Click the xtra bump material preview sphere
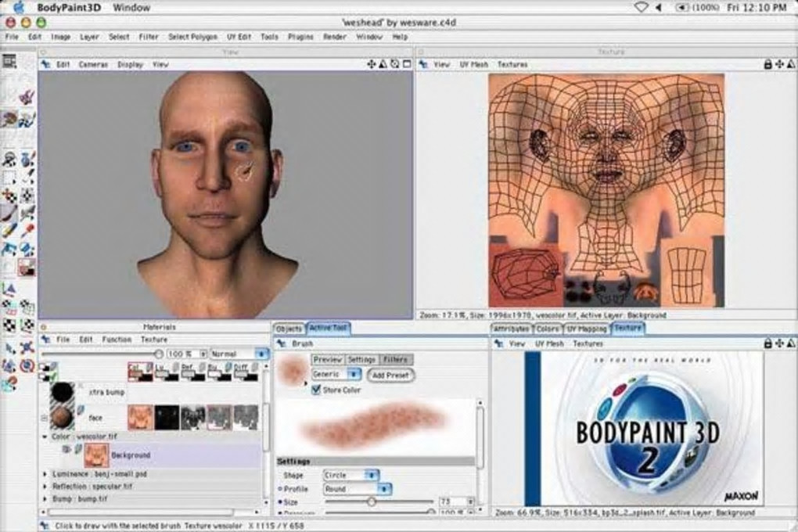798x532 pixels. point(62,393)
